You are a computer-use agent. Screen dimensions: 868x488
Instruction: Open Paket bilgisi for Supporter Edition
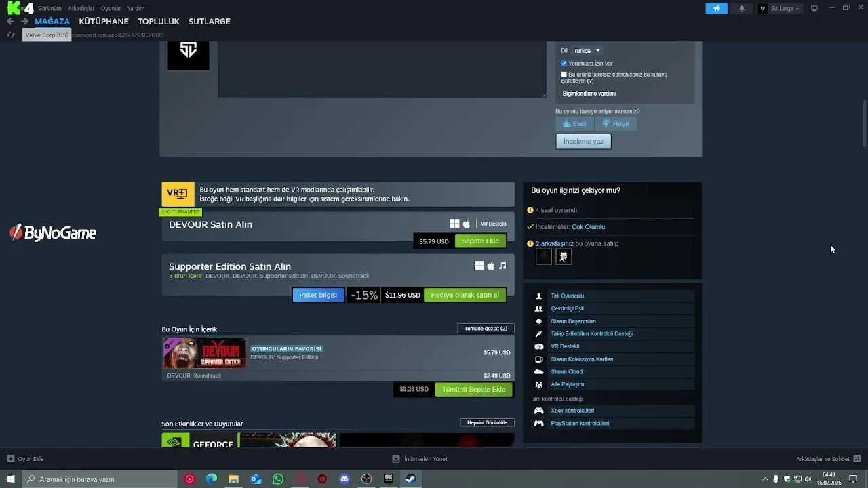[x=318, y=296]
